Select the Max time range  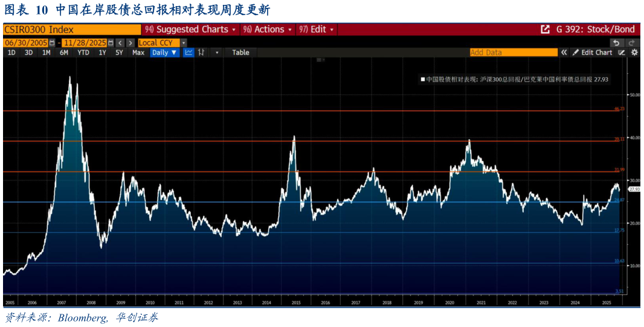pyautogui.click(x=138, y=53)
